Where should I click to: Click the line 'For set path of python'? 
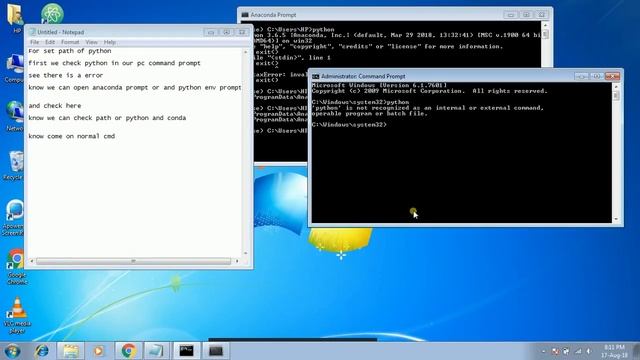[x=70, y=51]
